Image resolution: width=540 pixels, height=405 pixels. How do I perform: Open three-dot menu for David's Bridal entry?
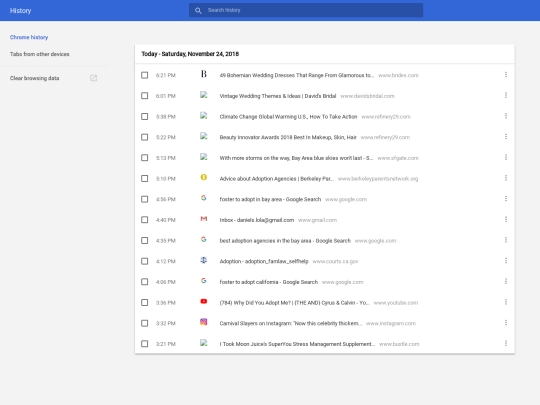(x=506, y=95)
